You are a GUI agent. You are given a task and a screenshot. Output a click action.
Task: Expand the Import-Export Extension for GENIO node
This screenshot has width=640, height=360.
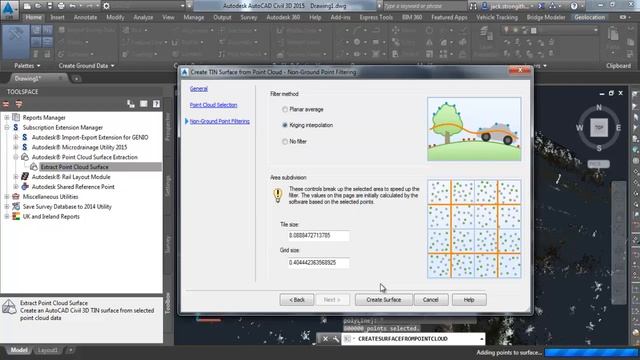tap(16, 138)
